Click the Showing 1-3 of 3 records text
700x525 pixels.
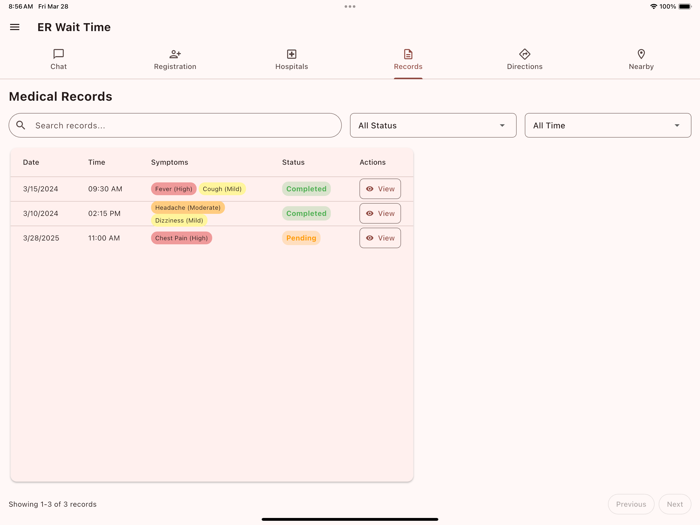point(52,504)
